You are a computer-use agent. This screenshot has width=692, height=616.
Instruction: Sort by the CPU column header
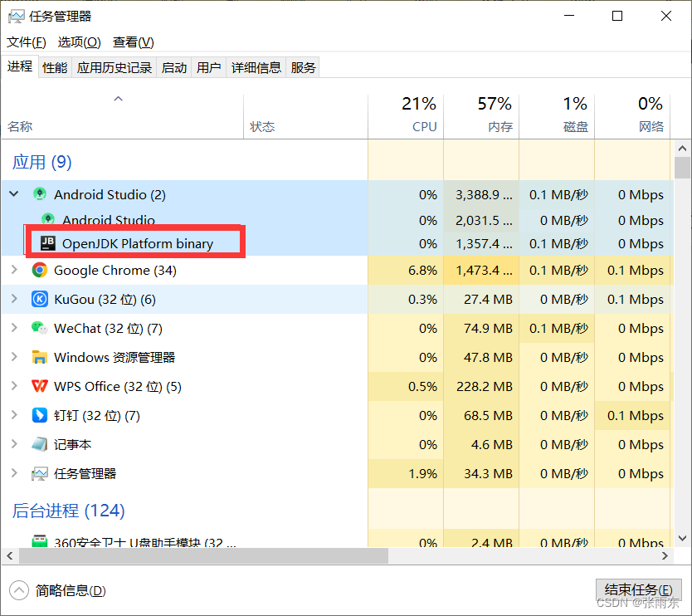point(406,116)
